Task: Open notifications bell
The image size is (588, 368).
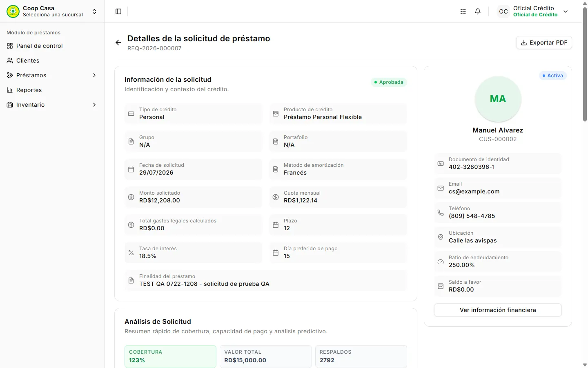Action: [x=478, y=11]
